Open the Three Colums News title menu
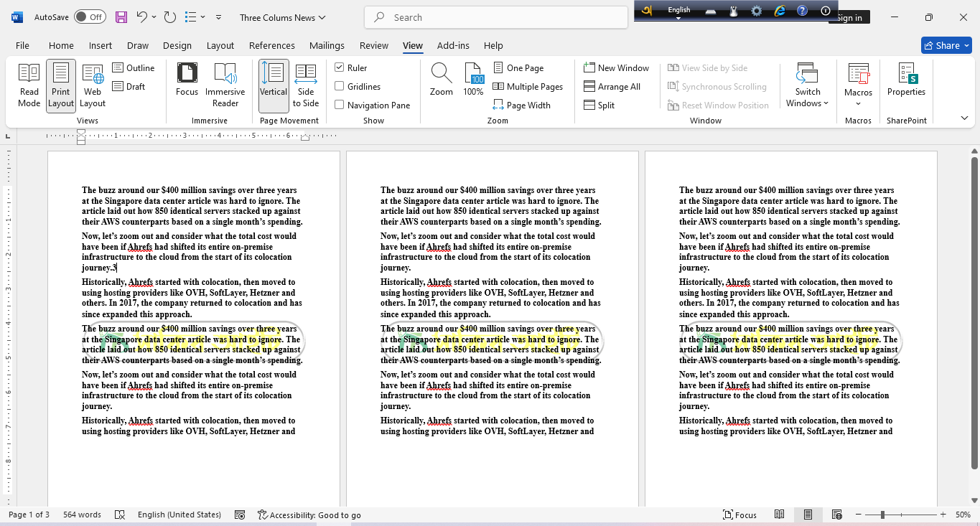Viewport: 980px width, 526px height. (282, 17)
